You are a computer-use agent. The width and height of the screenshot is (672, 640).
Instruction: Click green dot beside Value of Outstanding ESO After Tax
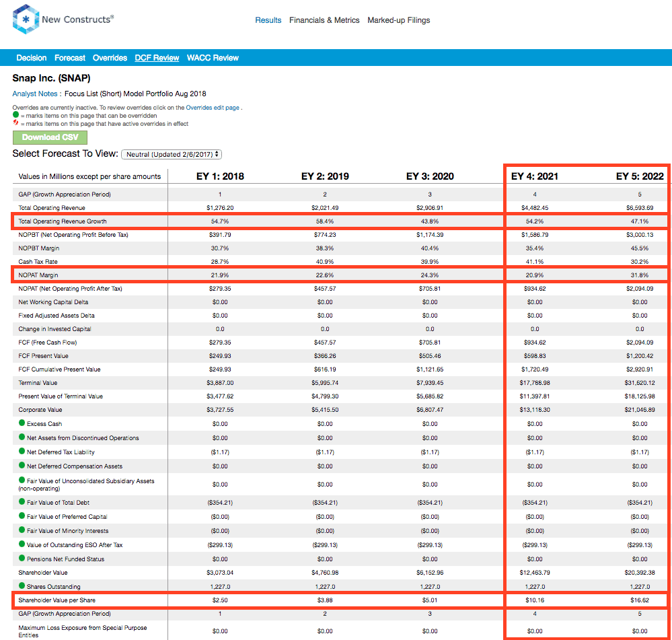pos(22,544)
